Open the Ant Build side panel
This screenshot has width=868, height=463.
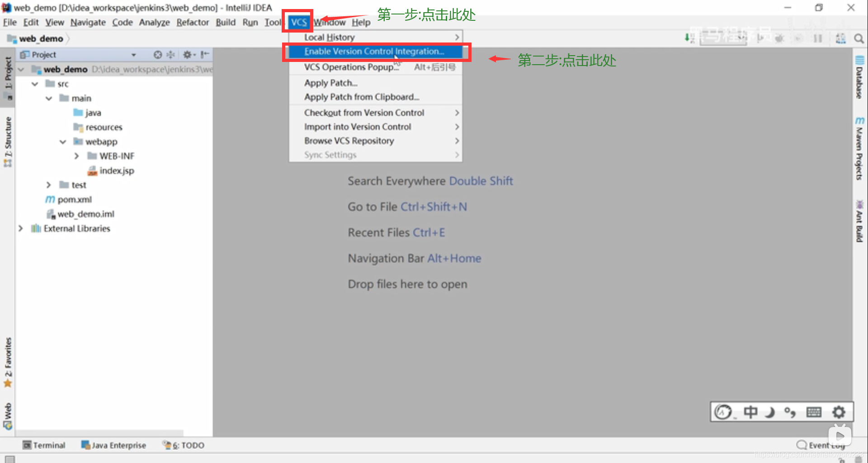coord(859,221)
